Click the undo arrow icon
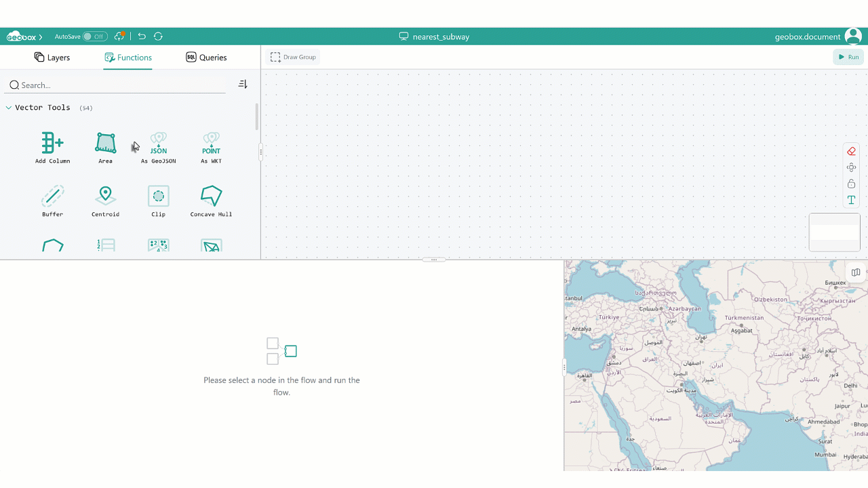Image resolution: width=868 pixels, height=488 pixels. click(142, 37)
